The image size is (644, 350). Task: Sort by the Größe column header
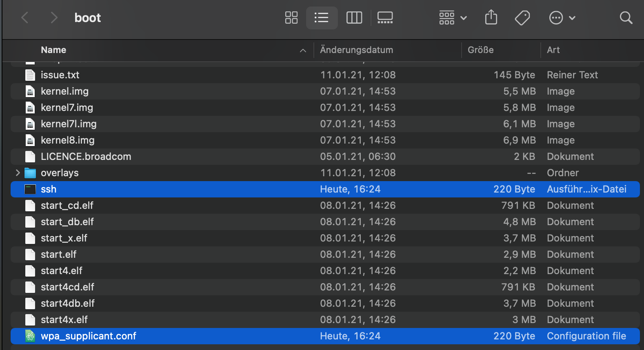480,50
